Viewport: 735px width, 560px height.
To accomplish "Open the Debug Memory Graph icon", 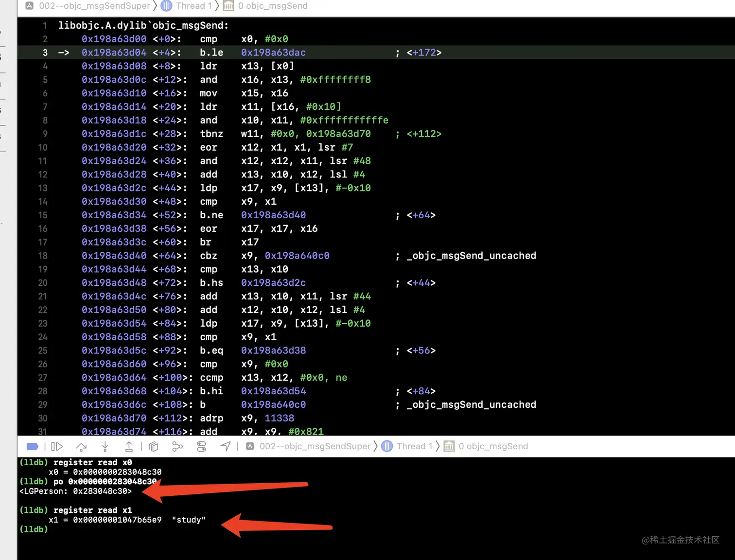I will (177, 446).
